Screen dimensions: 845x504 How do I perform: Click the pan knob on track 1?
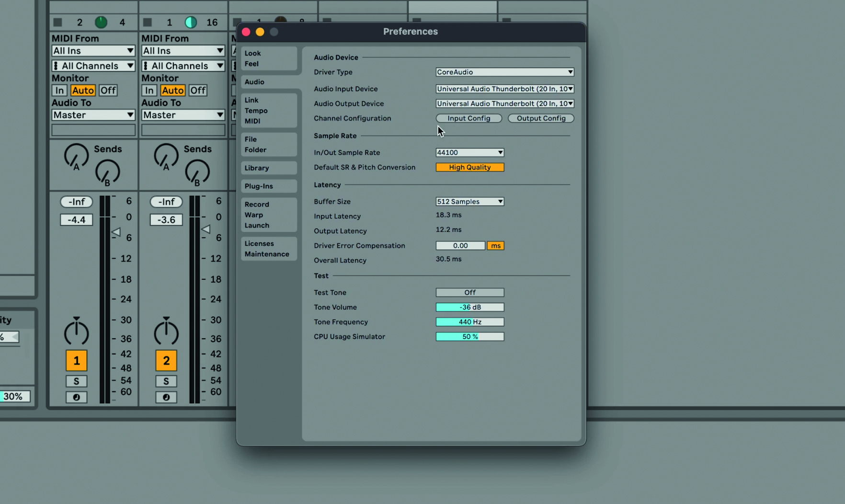(x=76, y=331)
